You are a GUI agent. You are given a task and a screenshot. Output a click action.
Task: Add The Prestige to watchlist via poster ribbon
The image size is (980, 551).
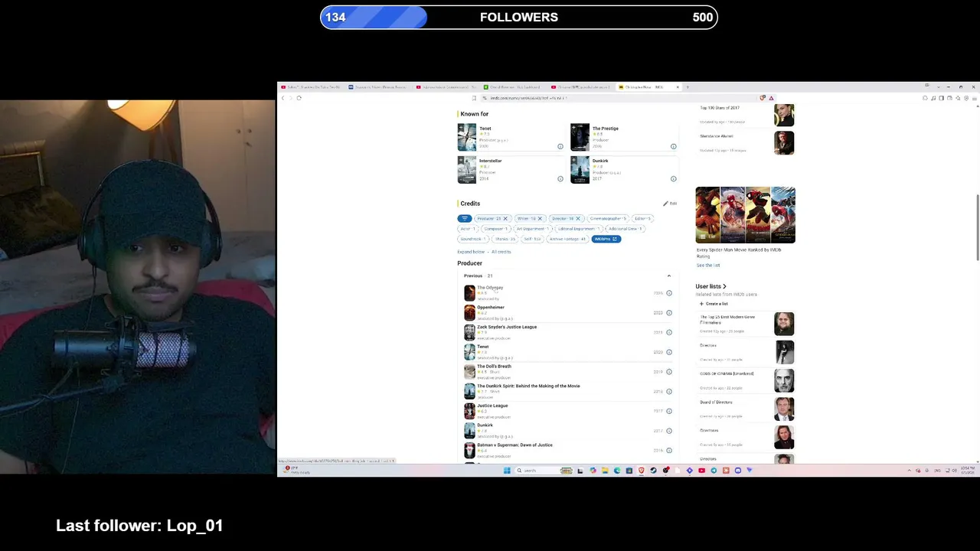pos(574,127)
